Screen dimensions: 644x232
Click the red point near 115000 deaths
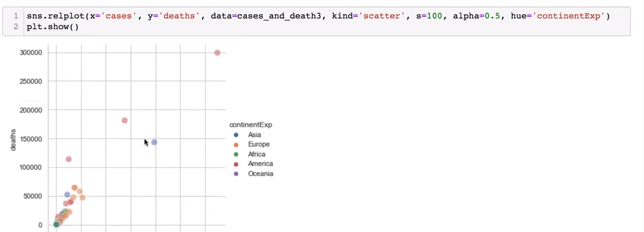click(x=69, y=159)
